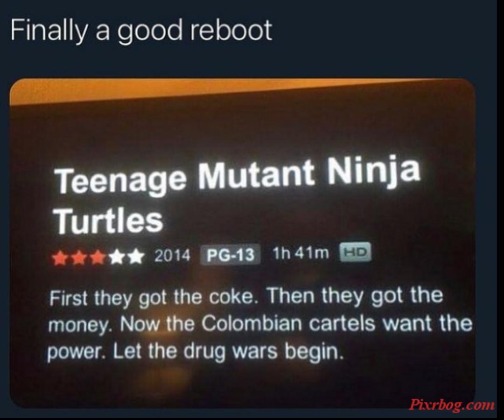Rate three stars via third red star
Screen dimensions: 504x420
98,257
